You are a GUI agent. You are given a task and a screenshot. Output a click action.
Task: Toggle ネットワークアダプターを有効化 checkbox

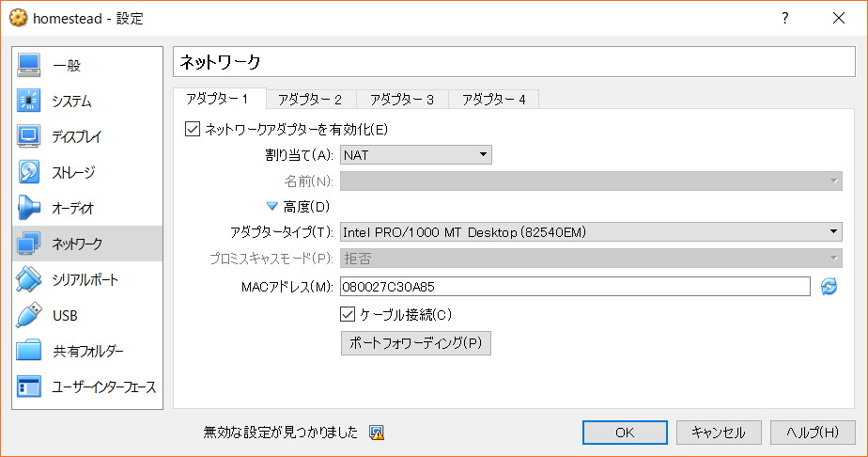(x=192, y=130)
